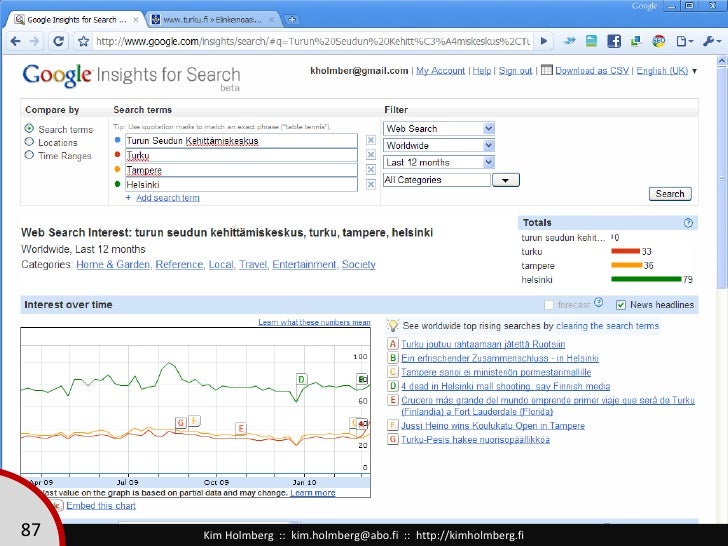Select the Time Ranges radio button

tap(29, 156)
